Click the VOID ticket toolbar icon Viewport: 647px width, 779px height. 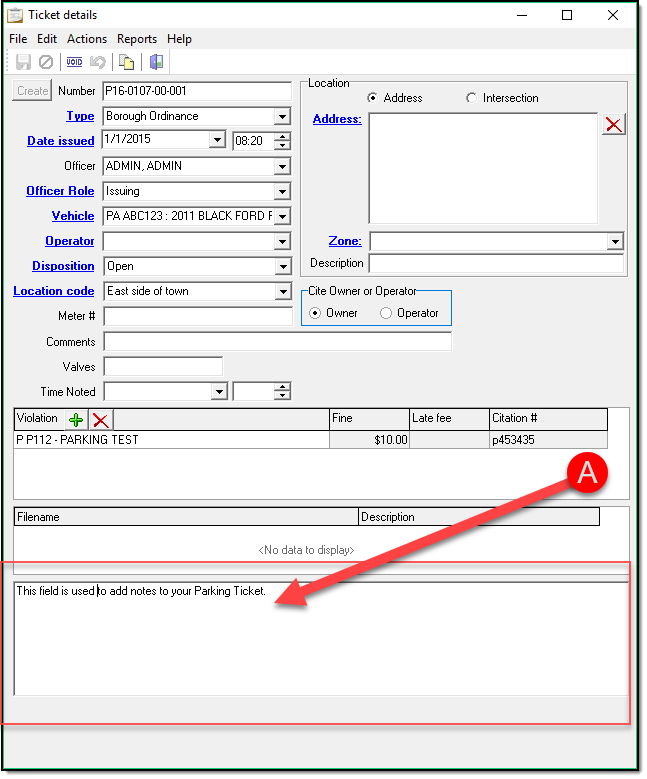pos(75,62)
